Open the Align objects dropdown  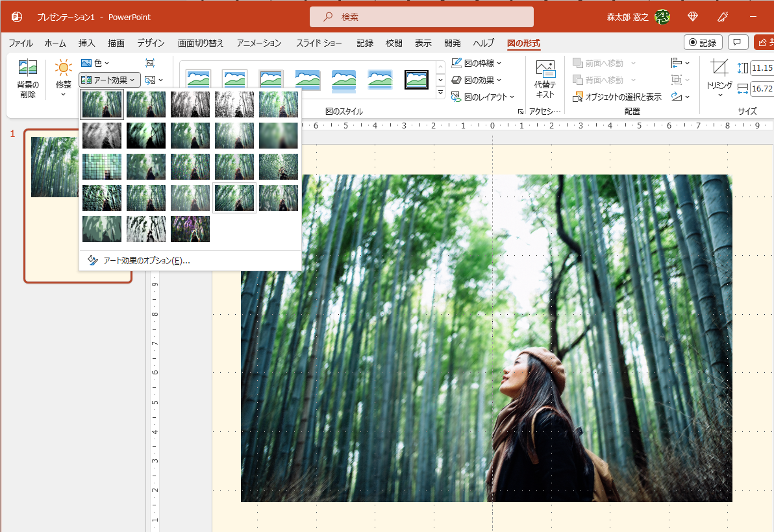point(680,63)
